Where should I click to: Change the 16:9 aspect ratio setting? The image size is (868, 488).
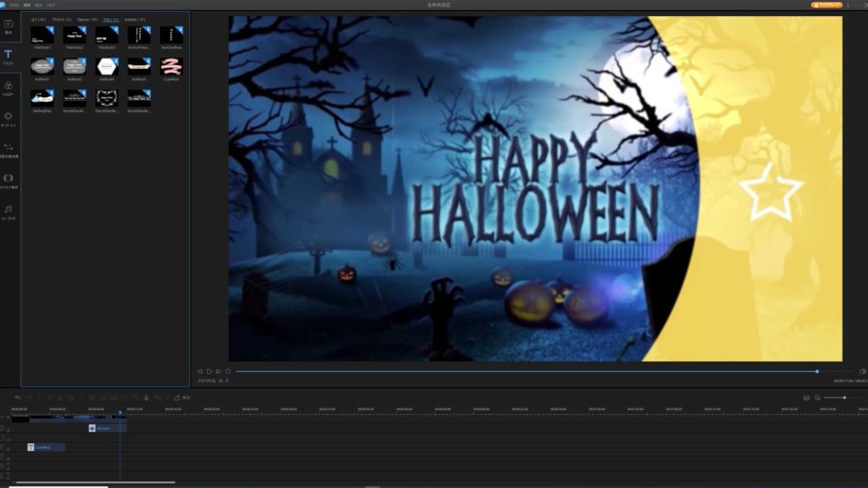tap(223, 380)
